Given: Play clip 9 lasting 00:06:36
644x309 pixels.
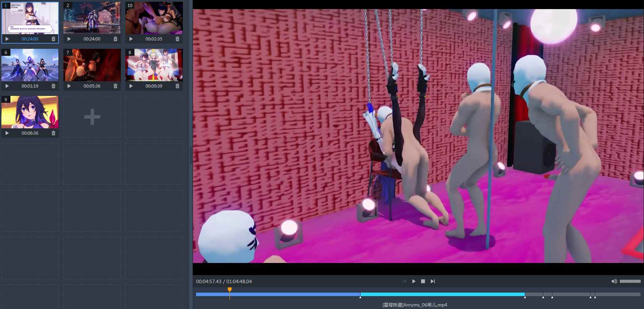Looking at the screenshot, I should pos(7,133).
